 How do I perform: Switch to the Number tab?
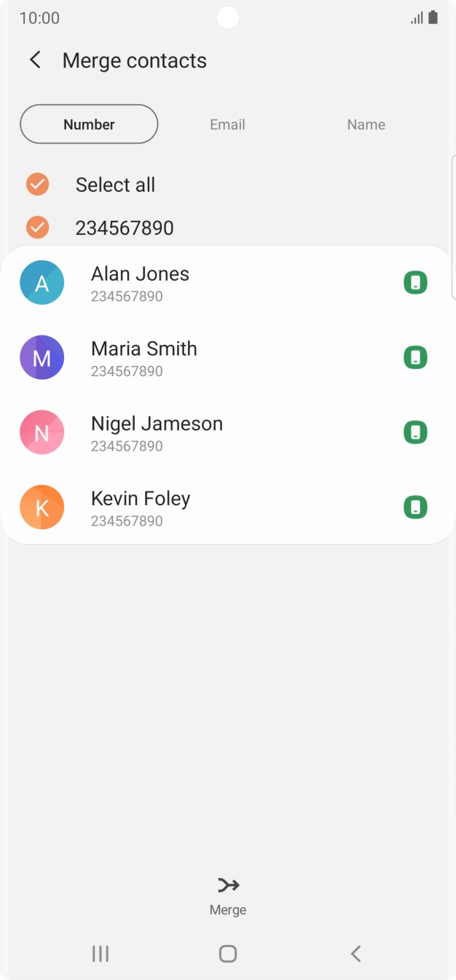(89, 125)
